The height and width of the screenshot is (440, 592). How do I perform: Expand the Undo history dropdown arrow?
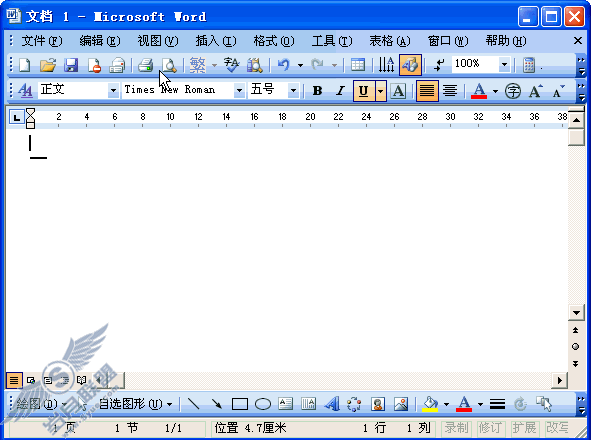300,65
